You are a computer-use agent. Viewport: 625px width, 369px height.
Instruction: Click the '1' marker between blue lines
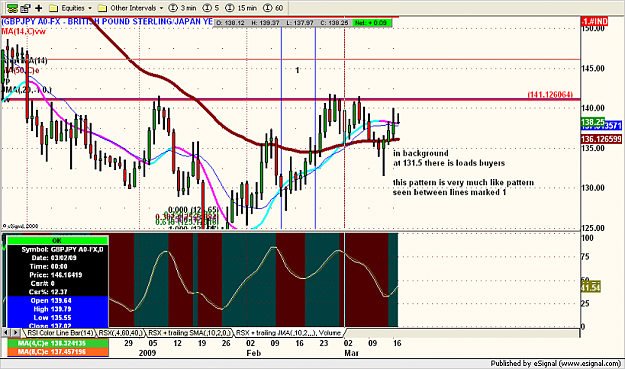(297, 70)
